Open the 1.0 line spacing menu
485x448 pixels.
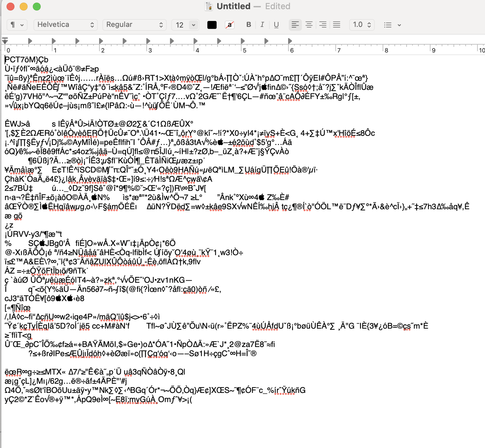(x=362, y=25)
